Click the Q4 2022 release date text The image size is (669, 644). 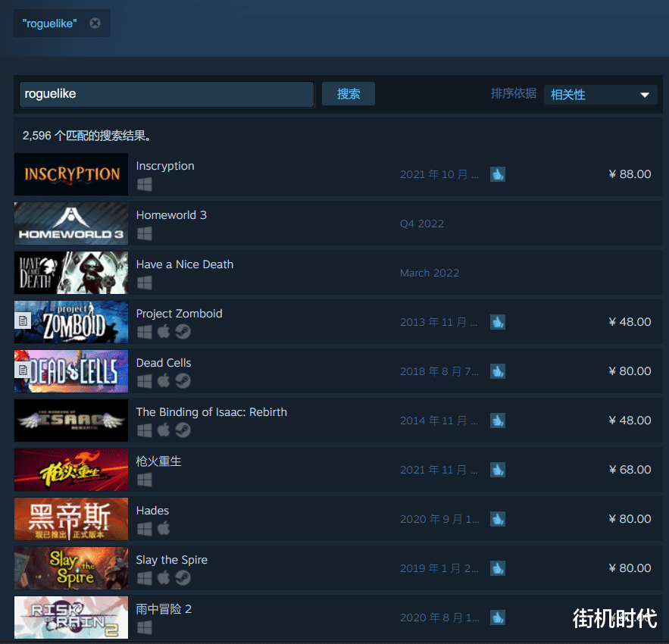pyautogui.click(x=422, y=224)
